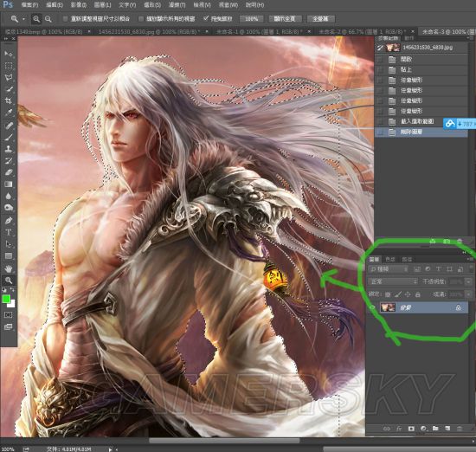Add a layer mask from Layers panel
The width and height of the screenshot is (476, 452).
click(411, 429)
